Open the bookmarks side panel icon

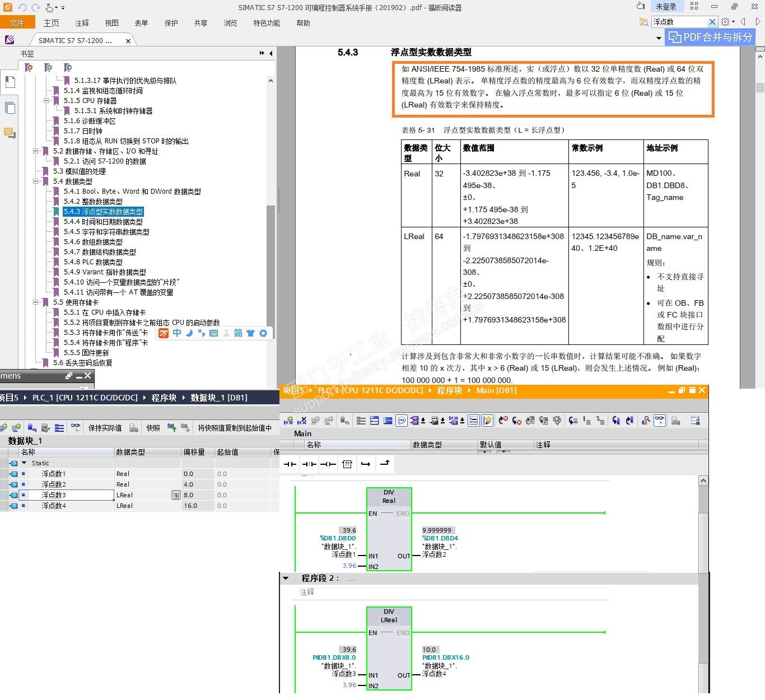click(x=10, y=82)
